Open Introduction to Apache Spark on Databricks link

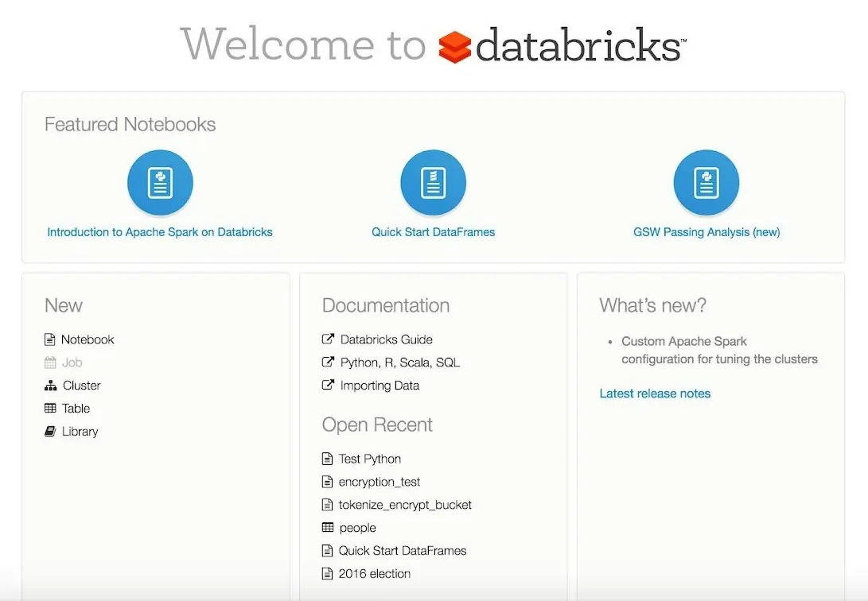(x=160, y=232)
